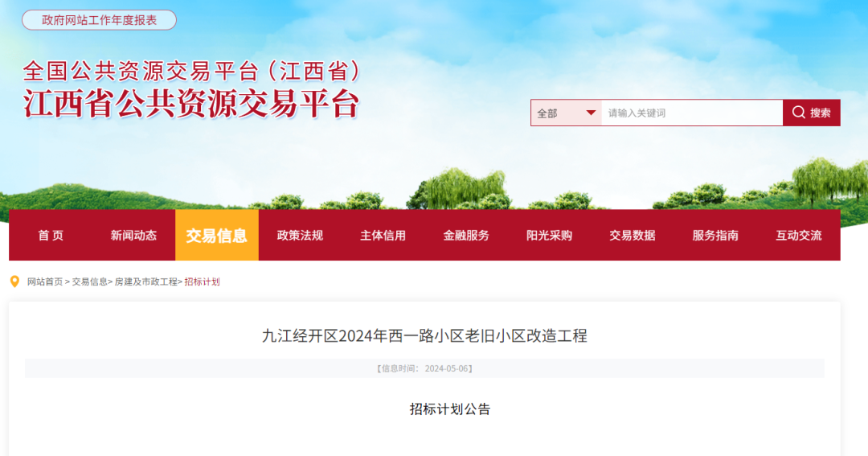Select the highlighted 交易信息 tab
The image size is (868, 456).
217,236
